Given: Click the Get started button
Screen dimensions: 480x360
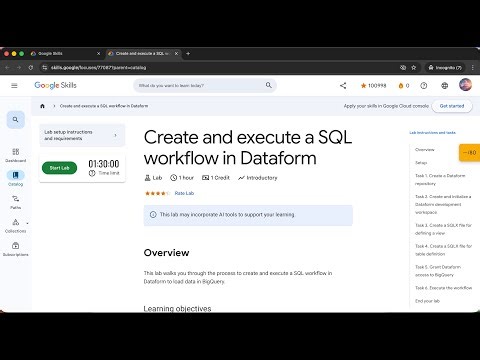Looking at the screenshot, I should (452, 106).
